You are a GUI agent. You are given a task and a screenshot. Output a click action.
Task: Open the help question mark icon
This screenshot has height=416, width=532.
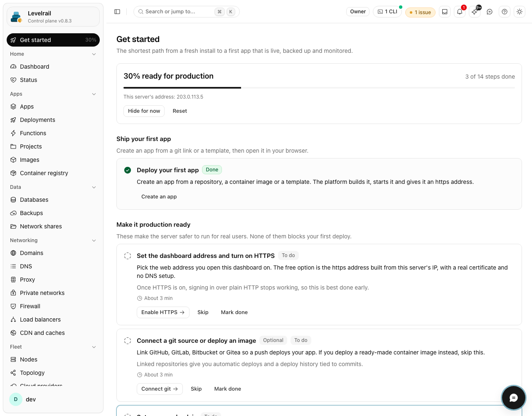[x=505, y=12]
